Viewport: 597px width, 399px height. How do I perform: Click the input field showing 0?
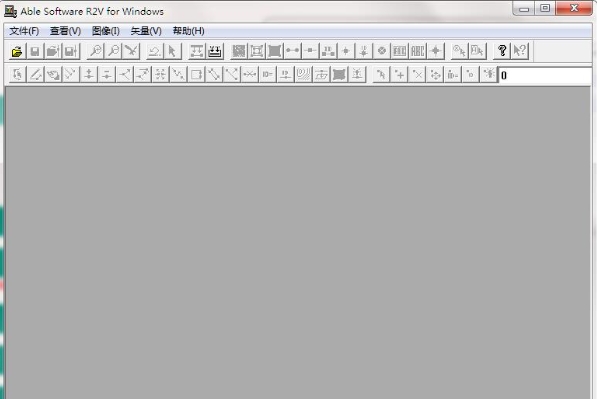pos(545,75)
